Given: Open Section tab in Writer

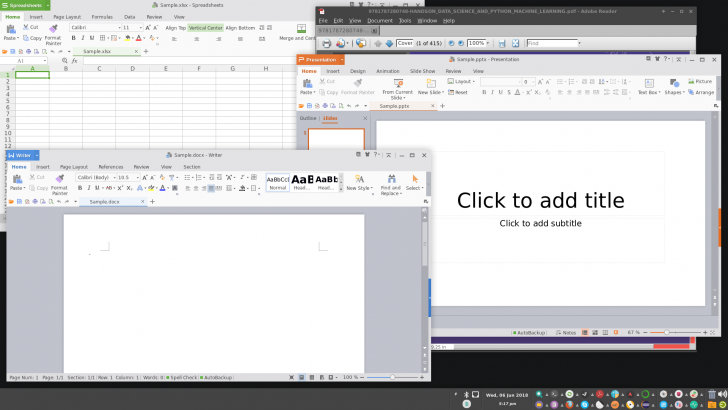Looking at the screenshot, I should tap(191, 167).
